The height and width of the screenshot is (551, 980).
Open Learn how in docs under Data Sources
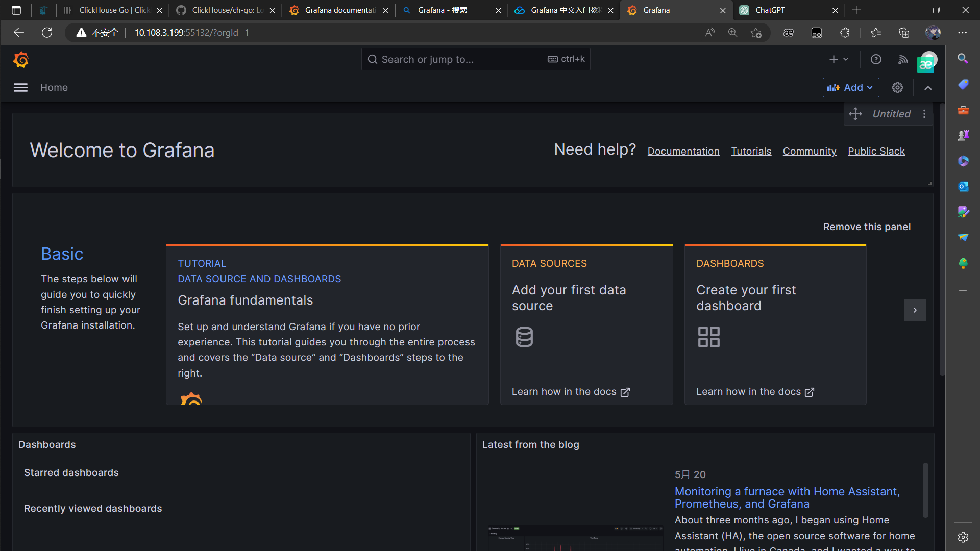(x=571, y=392)
